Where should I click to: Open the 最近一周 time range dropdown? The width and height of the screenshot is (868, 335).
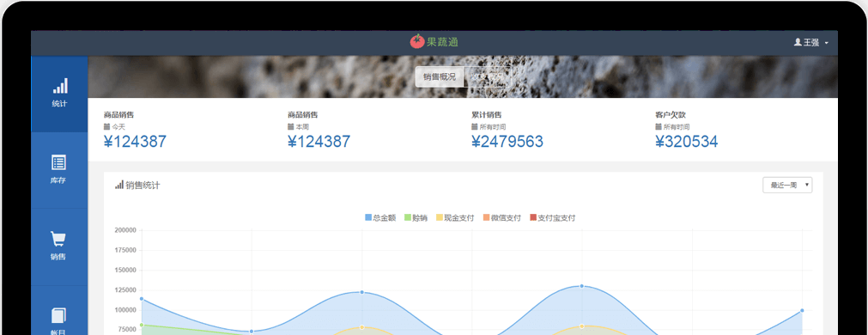tap(787, 186)
